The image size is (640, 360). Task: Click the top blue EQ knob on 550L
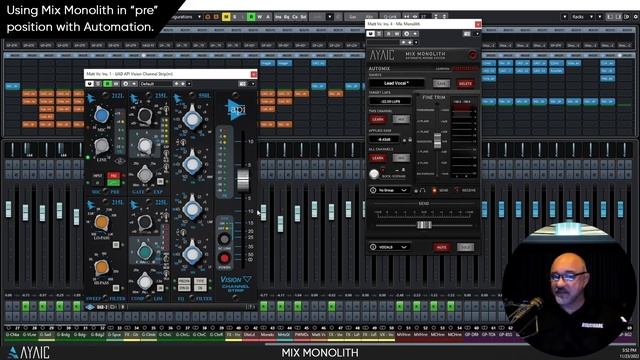192,119
